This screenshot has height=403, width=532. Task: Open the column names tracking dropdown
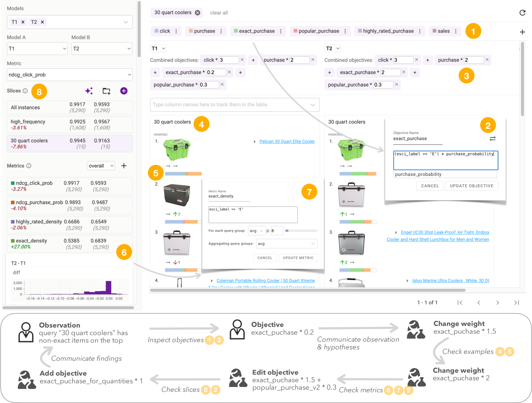click(235, 105)
